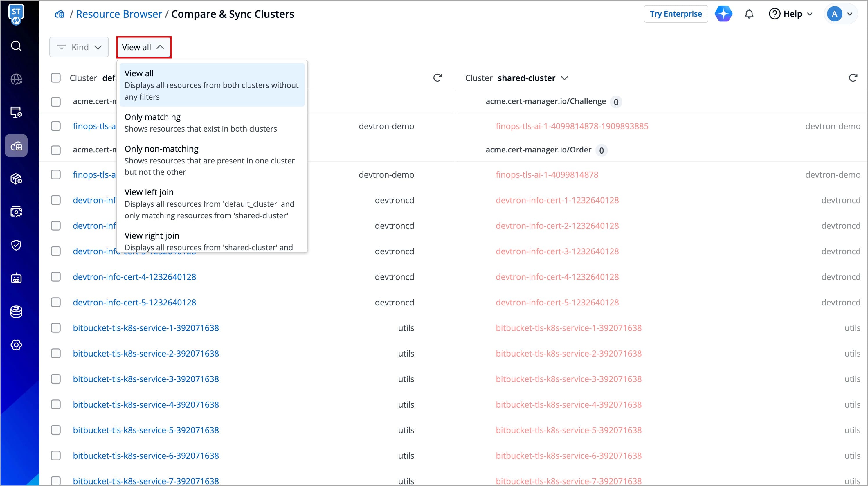Select checkbox for bitbucket-tls-k8s-service-1-392071638
868x486 pixels.
(56, 328)
